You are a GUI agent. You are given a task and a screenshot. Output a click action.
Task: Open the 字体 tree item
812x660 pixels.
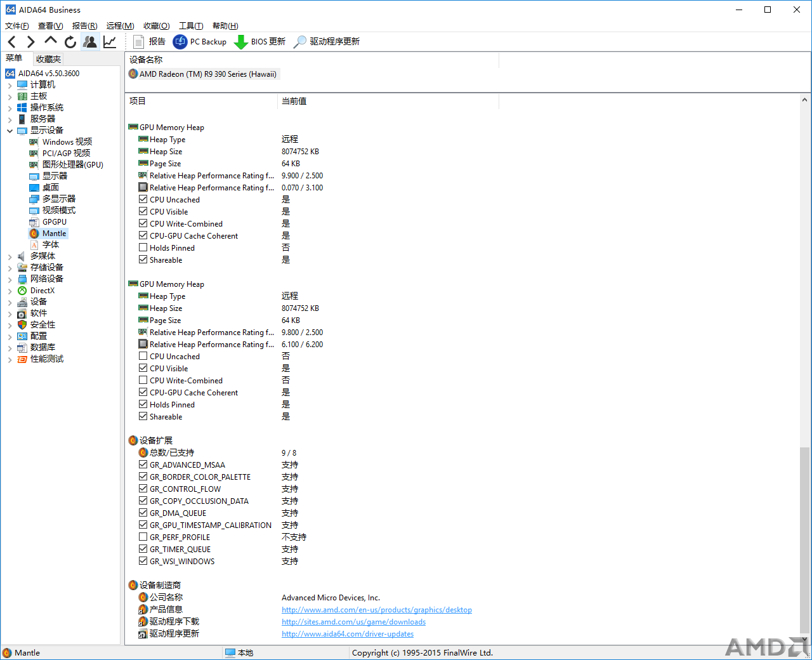coord(50,244)
